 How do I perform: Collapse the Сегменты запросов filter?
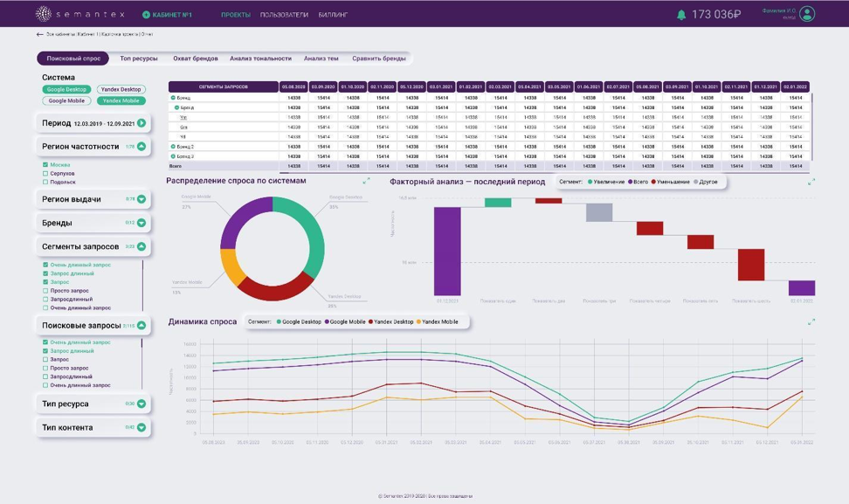click(141, 246)
